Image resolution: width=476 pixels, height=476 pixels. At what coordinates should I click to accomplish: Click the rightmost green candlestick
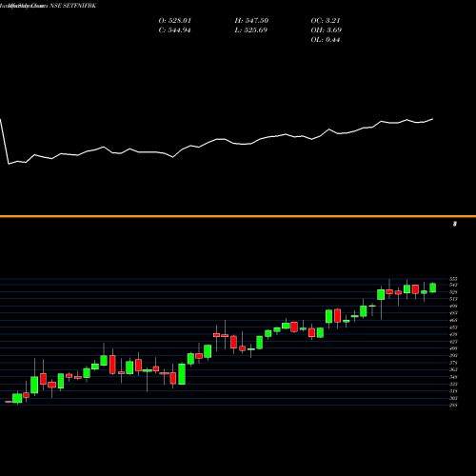point(433,288)
